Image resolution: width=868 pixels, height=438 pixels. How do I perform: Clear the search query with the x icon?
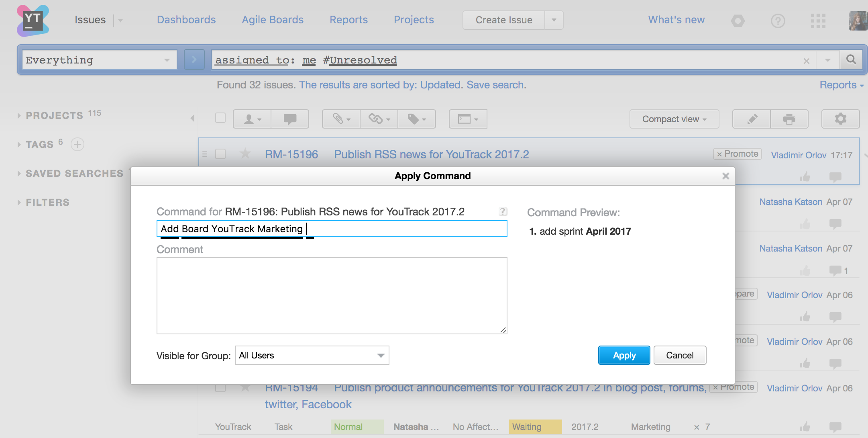tap(807, 61)
